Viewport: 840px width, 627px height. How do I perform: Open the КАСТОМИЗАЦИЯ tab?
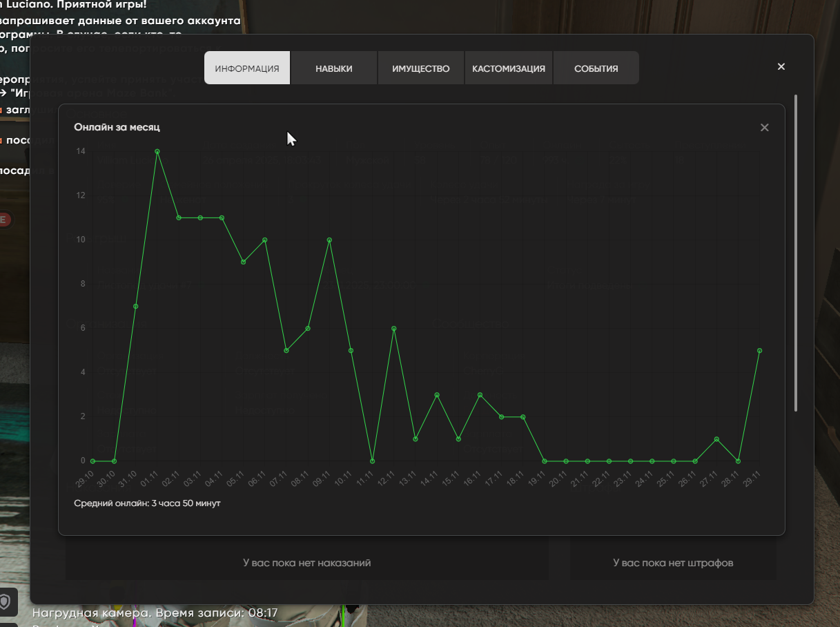509,68
